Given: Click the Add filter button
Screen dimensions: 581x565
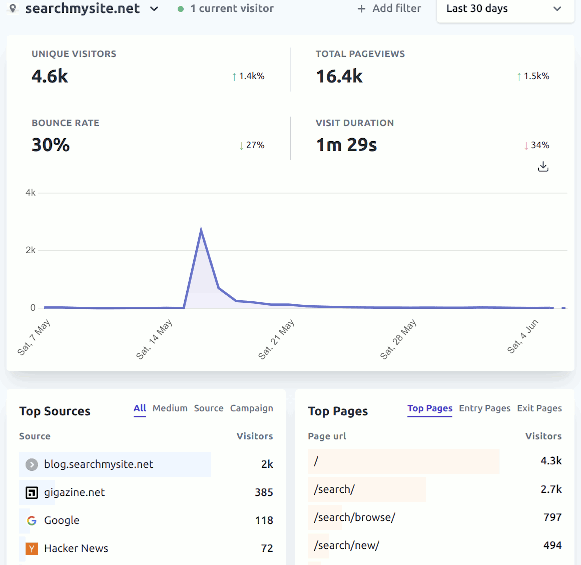Looking at the screenshot, I should click(389, 9).
